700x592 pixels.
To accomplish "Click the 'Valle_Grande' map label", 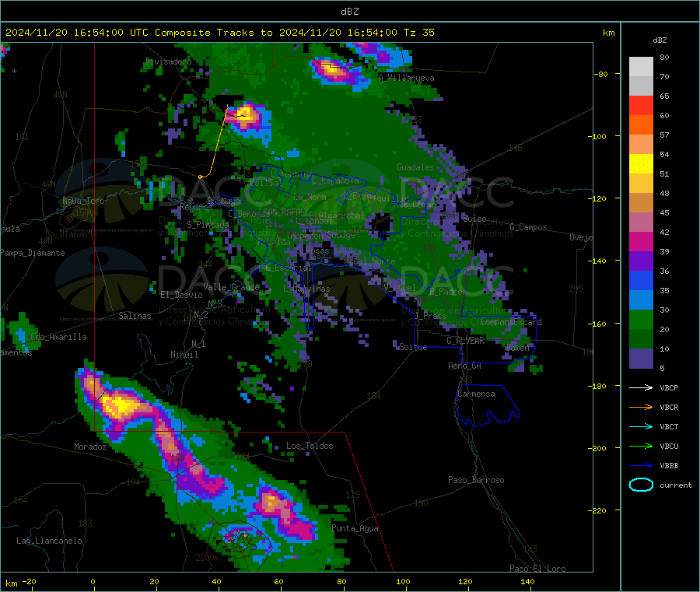I will 231,287.
